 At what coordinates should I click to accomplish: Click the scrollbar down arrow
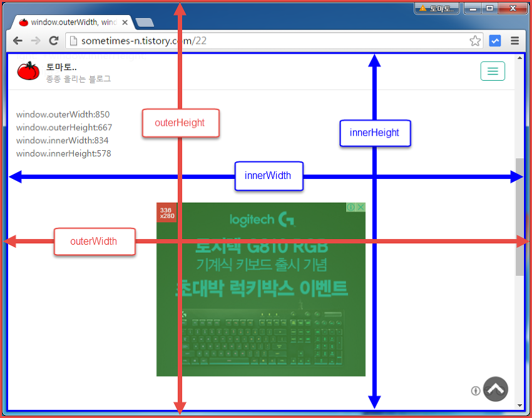coord(519,405)
